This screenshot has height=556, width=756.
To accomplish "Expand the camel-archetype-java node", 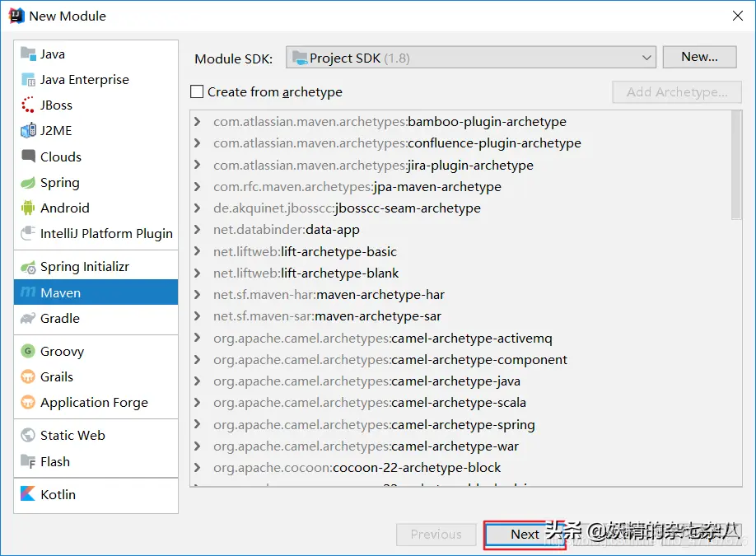I will pyautogui.click(x=197, y=381).
